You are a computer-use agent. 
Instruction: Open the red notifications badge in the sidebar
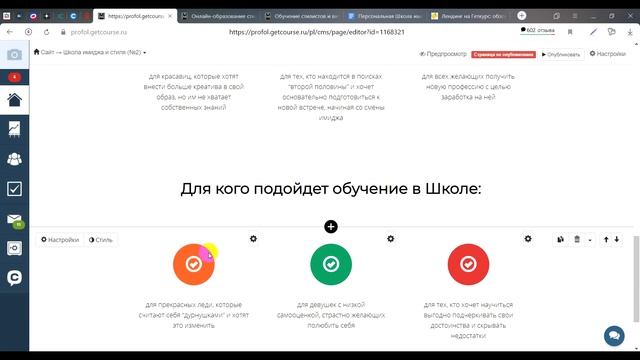(x=14, y=77)
